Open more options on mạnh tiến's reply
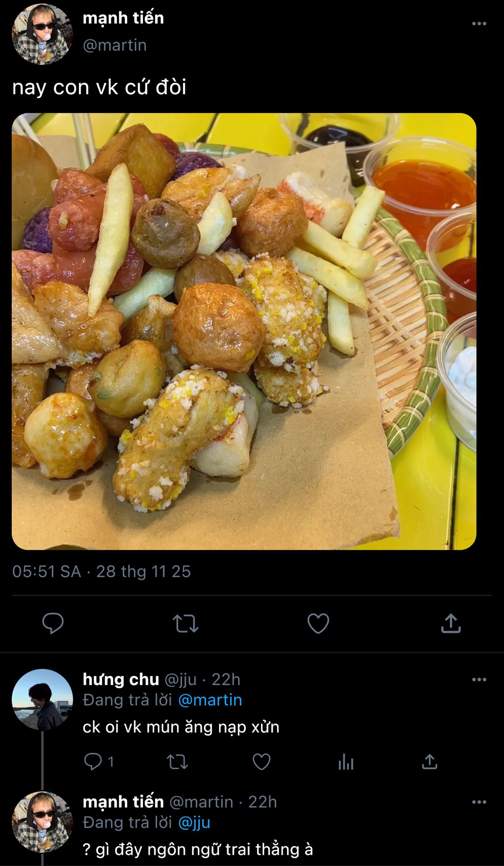Image resolution: width=504 pixels, height=866 pixels. [x=479, y=802]
